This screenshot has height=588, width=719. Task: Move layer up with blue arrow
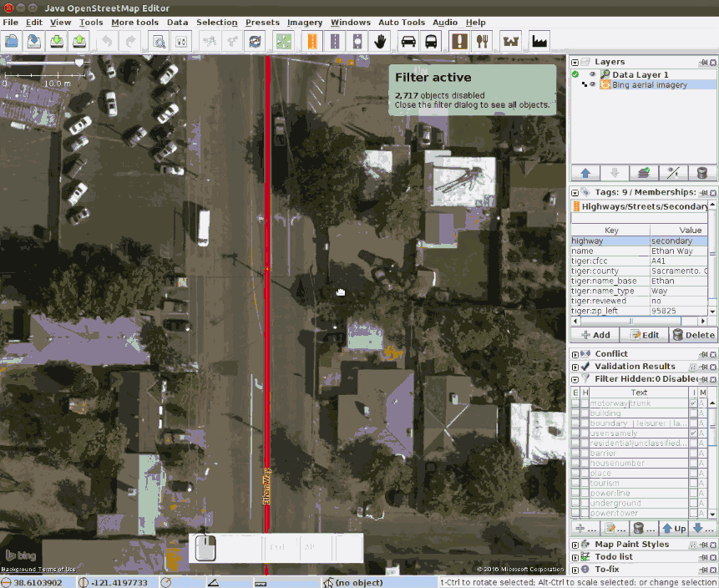585,173
